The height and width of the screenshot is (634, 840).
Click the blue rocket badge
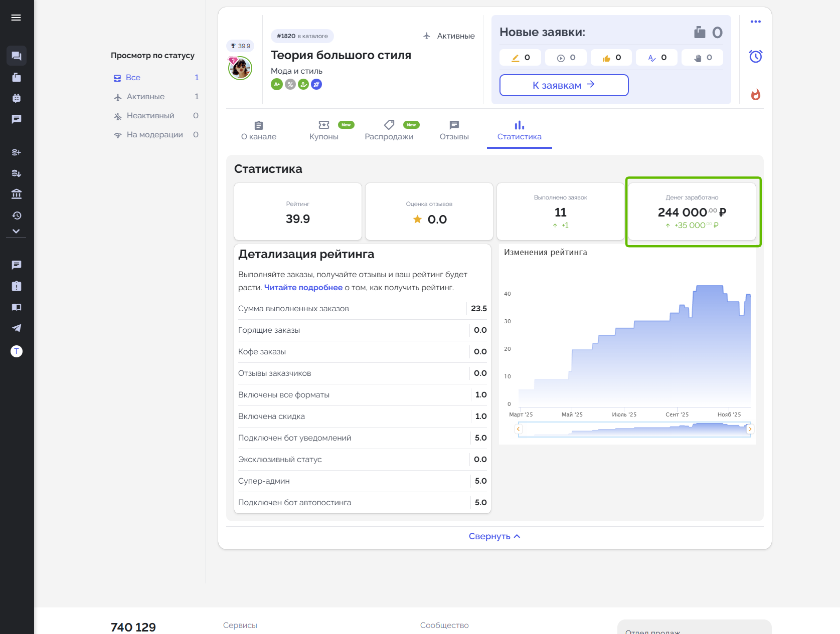point(316,85)
